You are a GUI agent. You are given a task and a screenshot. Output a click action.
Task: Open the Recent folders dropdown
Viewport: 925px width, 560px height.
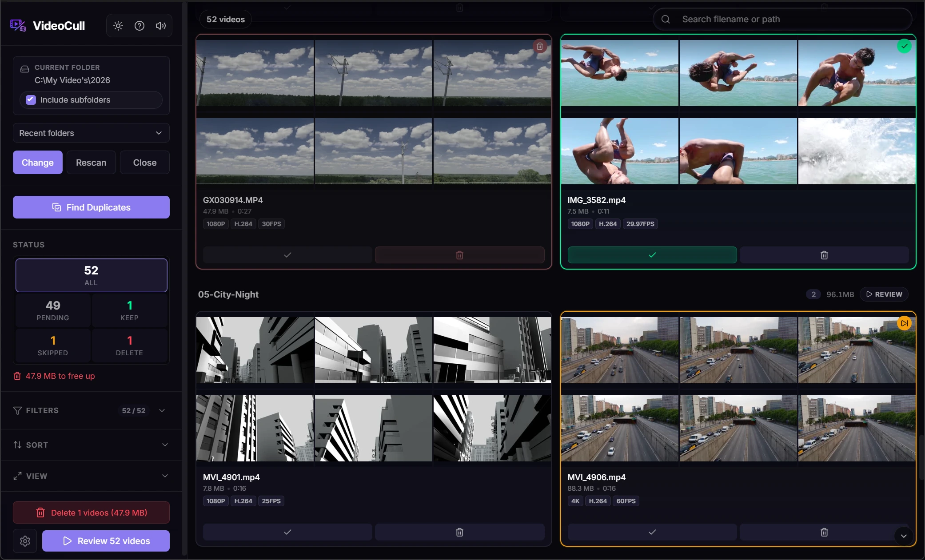91,133
